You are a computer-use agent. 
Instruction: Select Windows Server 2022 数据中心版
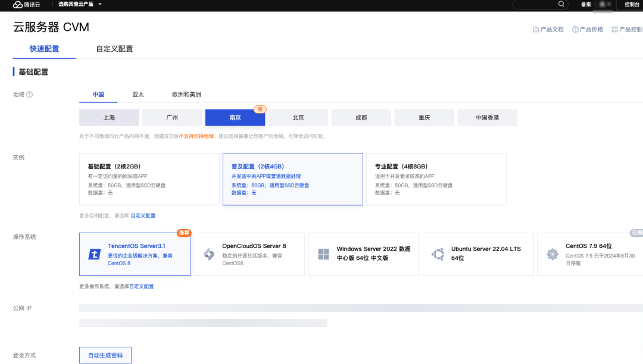[x=364, y=255]
